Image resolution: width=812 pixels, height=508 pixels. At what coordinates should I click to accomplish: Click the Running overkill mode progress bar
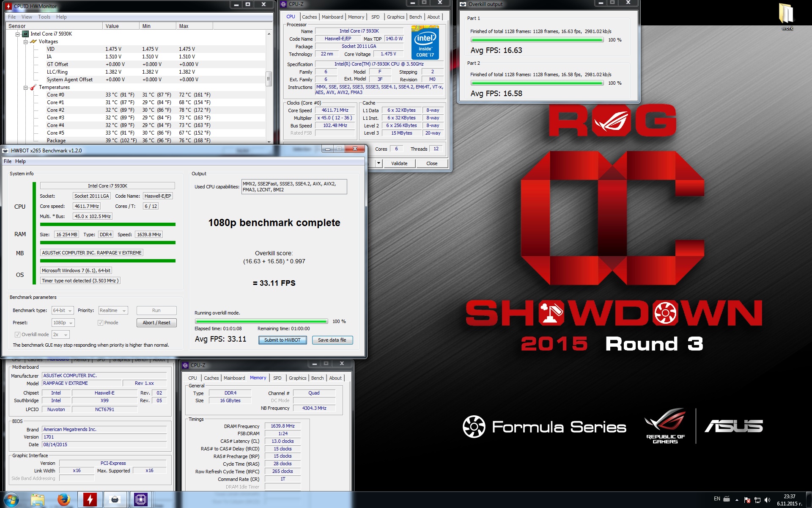(x=261, y=321)
